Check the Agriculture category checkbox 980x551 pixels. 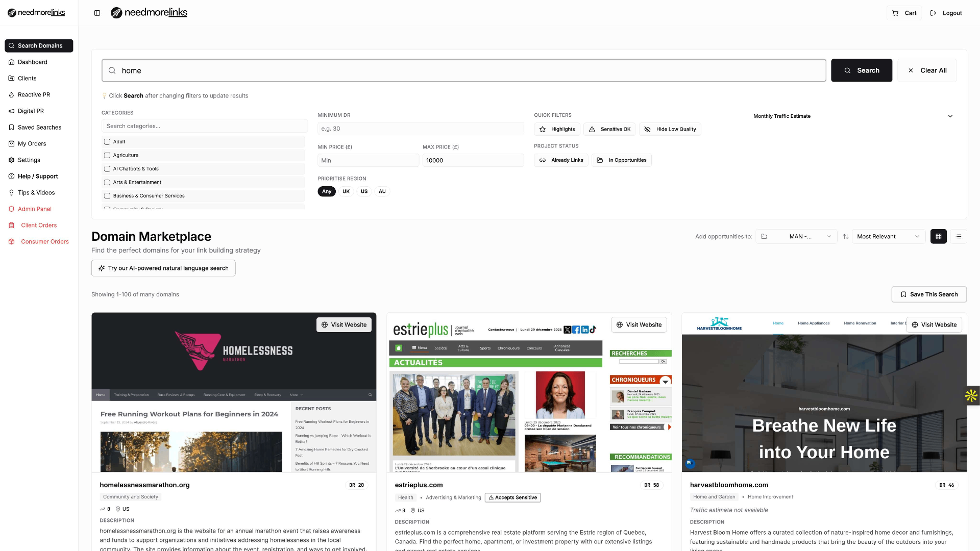click(107, 155)
